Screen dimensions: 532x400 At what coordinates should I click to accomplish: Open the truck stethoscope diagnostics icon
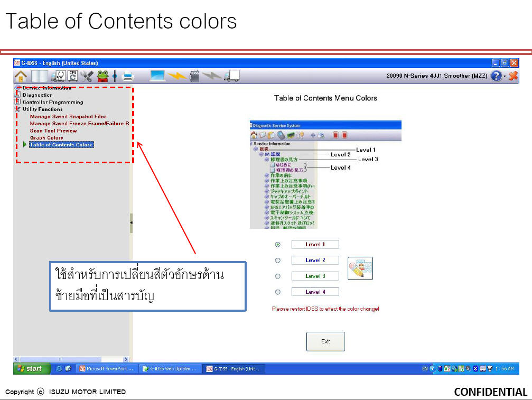58,76
